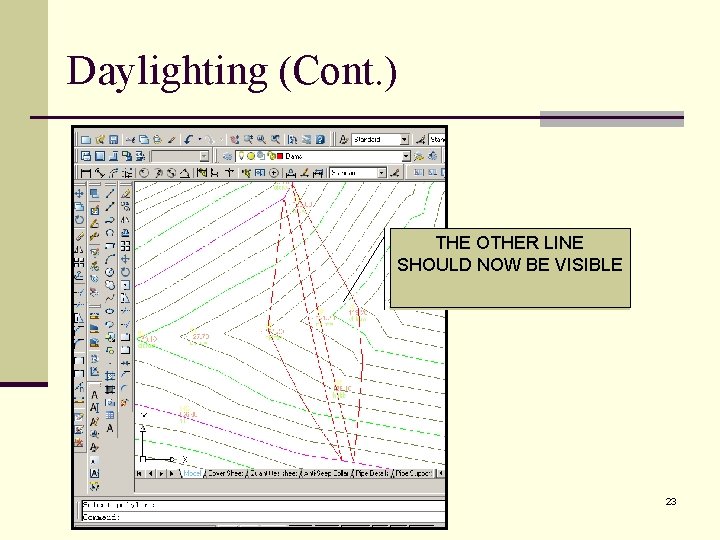Switch to the Model tab

click(192, 473)
